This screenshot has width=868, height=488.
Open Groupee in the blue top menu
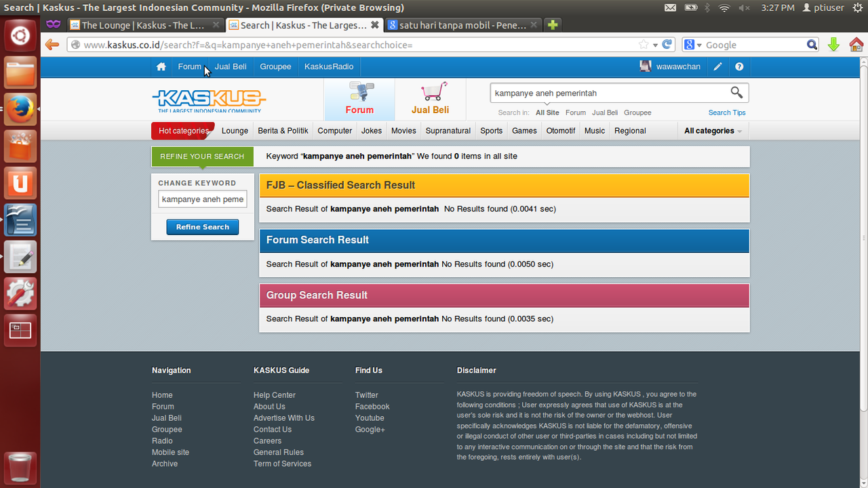(x=275, y=66)
